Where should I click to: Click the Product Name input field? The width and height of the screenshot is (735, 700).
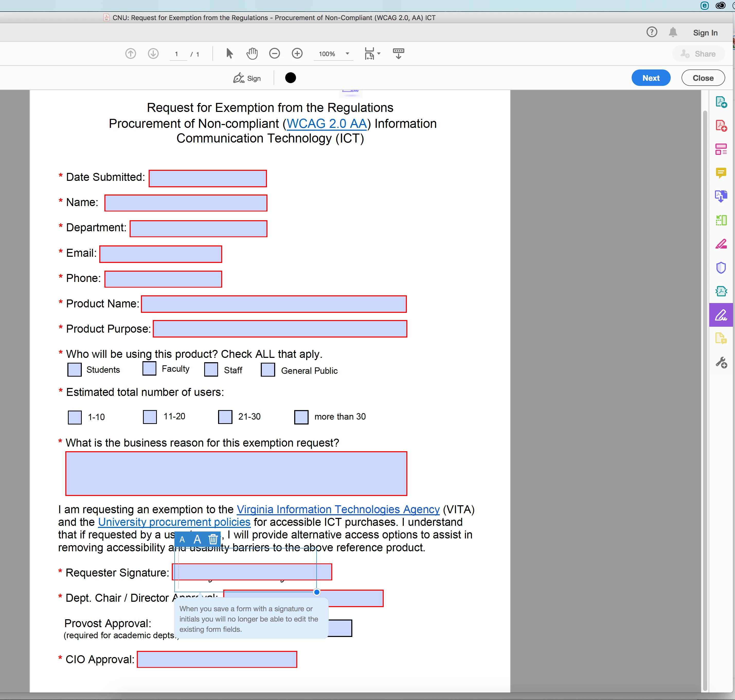click(273, 304)
